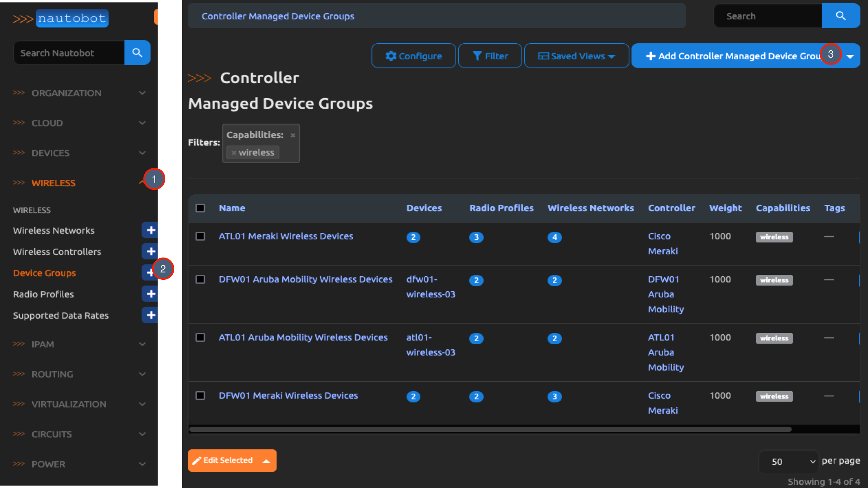
Task: Click the Edit Selected button
Action: [227, 460]
